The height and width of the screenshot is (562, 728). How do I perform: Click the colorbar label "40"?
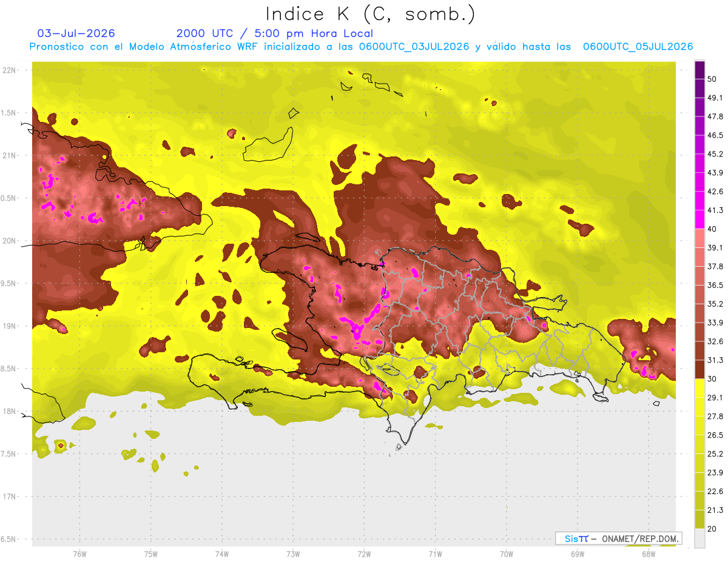(x=712, y=229)
